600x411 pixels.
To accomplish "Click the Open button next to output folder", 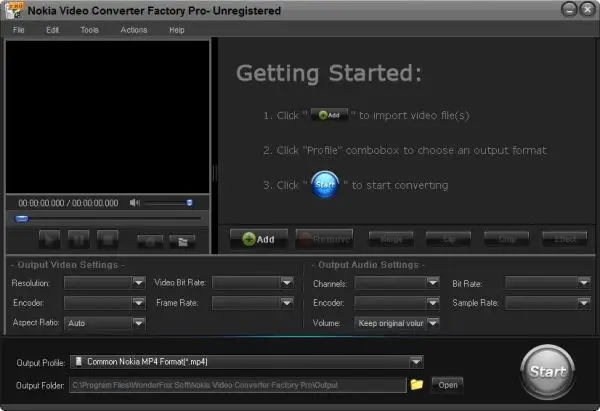I will point(447,385).
